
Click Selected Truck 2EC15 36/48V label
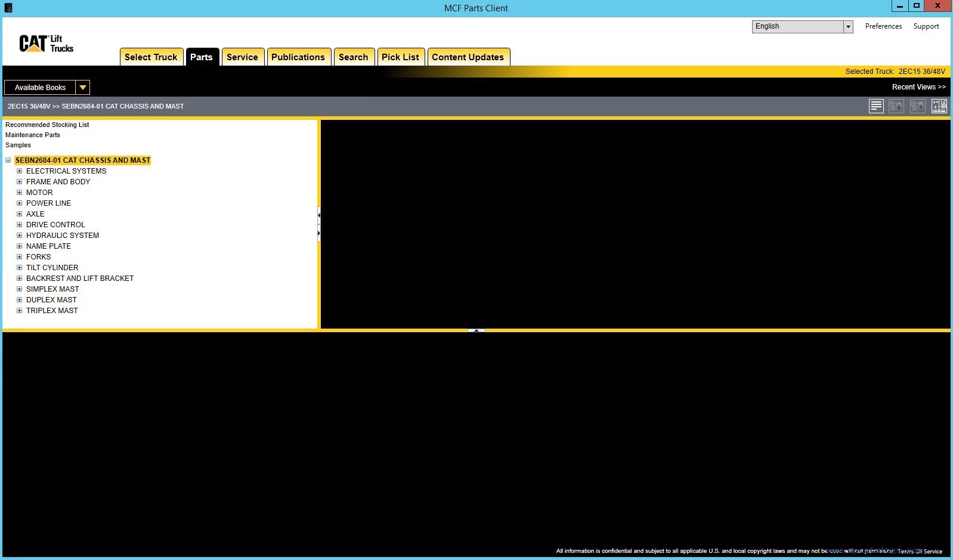(895, 72)
